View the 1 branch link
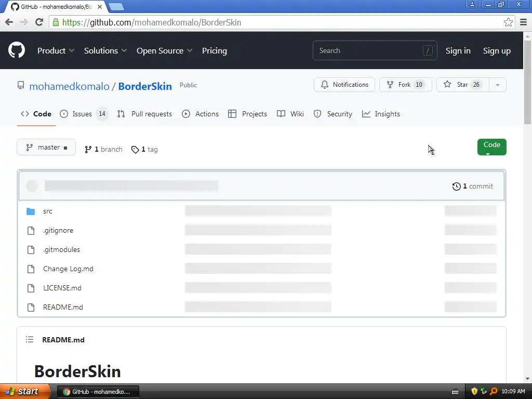This screenshot has width=532, height=399. 103,149
